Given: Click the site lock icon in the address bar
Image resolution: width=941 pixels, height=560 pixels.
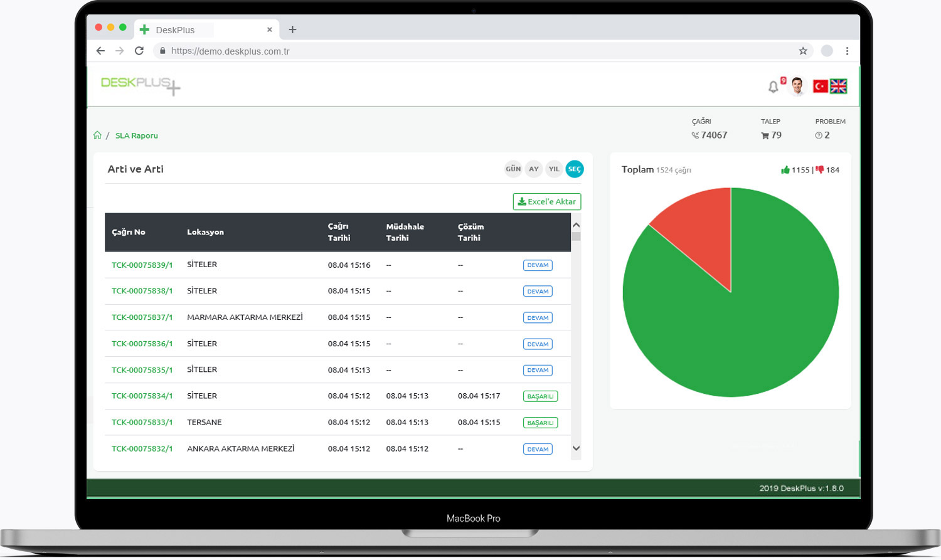Looking at the screenshot, I should (162, 51).
